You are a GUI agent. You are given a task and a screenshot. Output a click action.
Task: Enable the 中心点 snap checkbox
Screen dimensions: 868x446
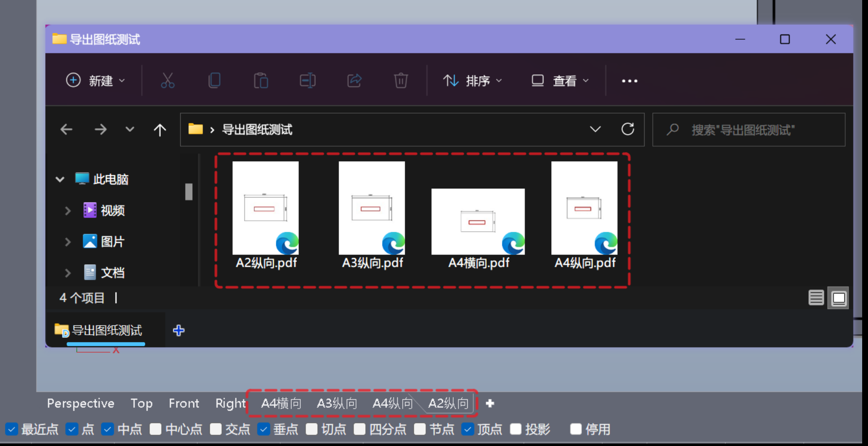tap(155, 429)
